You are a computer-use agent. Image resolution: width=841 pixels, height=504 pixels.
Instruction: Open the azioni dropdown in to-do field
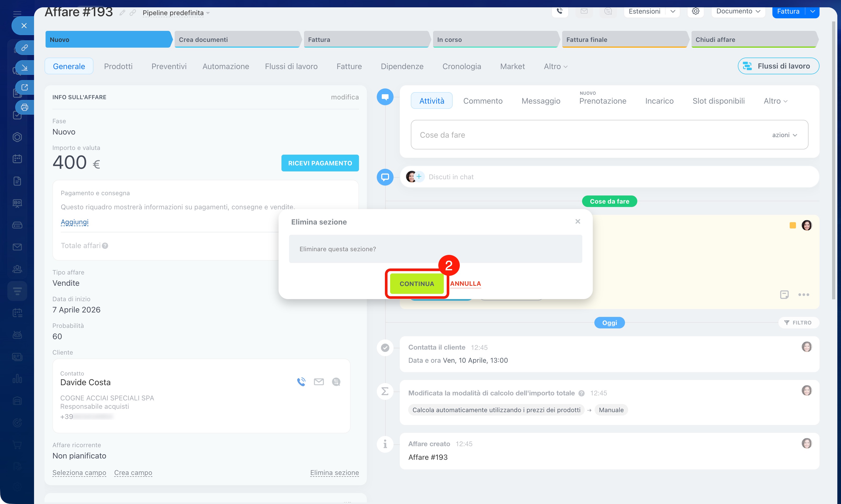click(784, 135)
